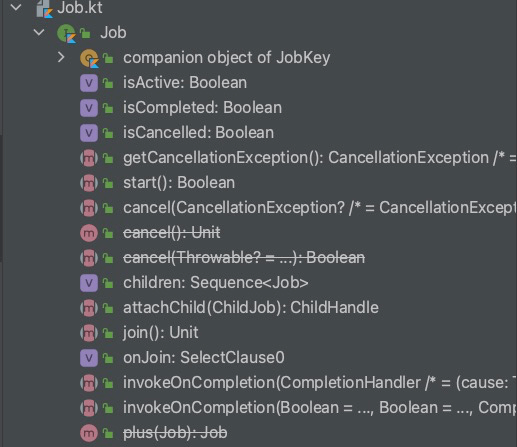517x447 pixels.
Task: Select invokeOnCompletion(Boolean, Boolean) entry
Action: pos(320,408)
